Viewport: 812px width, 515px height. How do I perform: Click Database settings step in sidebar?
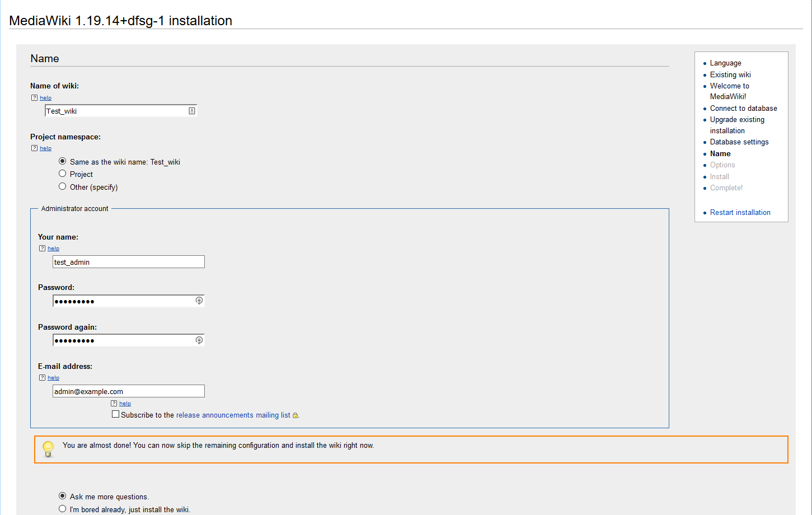[x=739, y=142]
